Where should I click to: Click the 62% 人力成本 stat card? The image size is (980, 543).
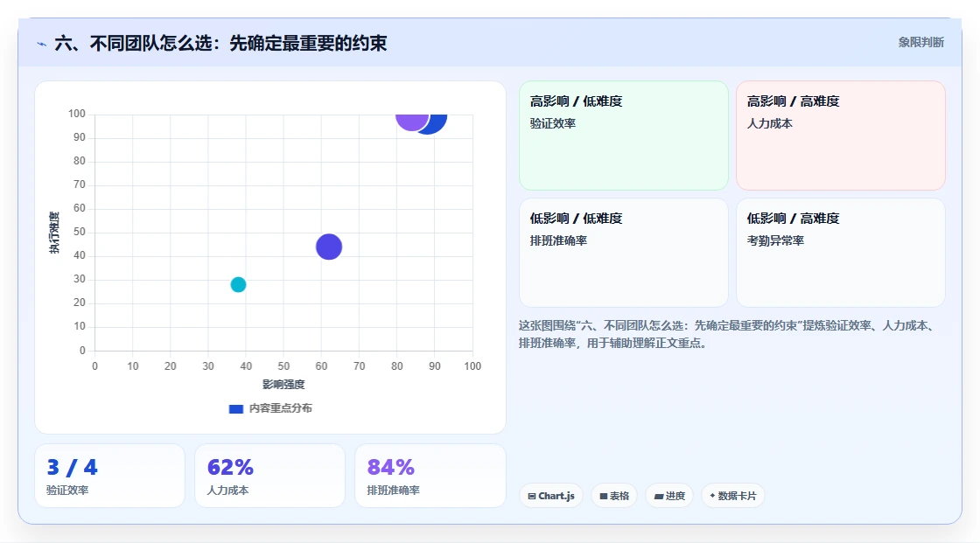[270, 476]
